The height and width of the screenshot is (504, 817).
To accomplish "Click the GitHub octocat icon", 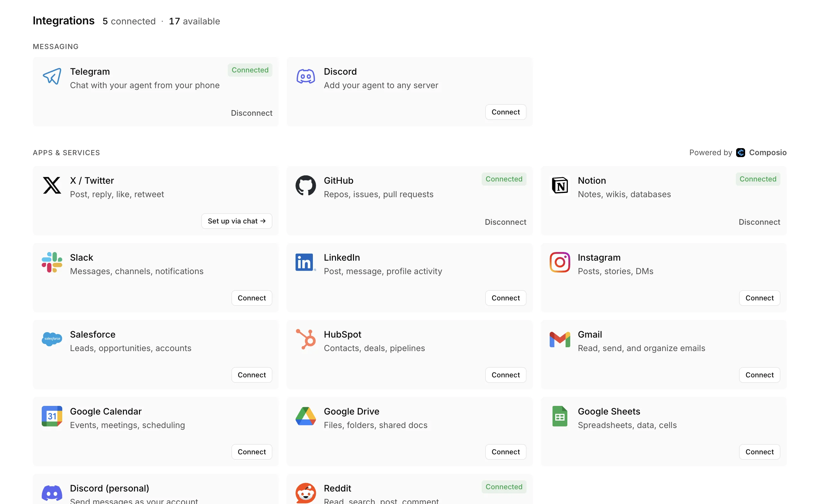I will [x=305, y=186].
